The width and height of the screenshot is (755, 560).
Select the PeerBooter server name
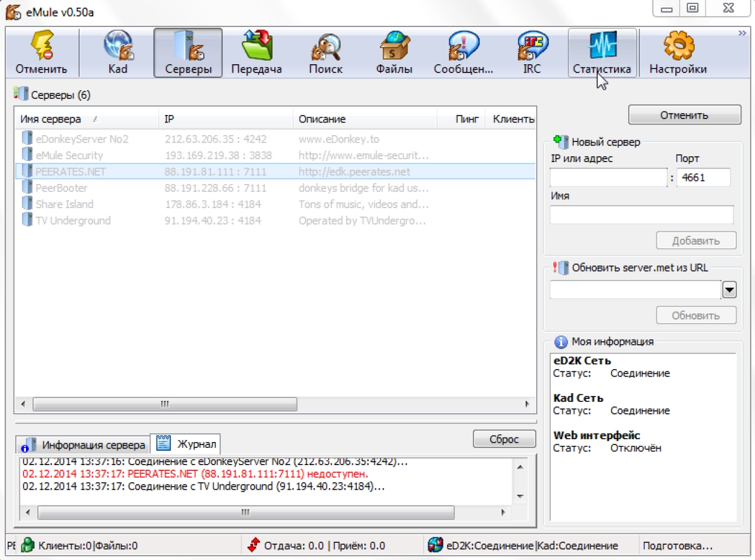(61, 188)
